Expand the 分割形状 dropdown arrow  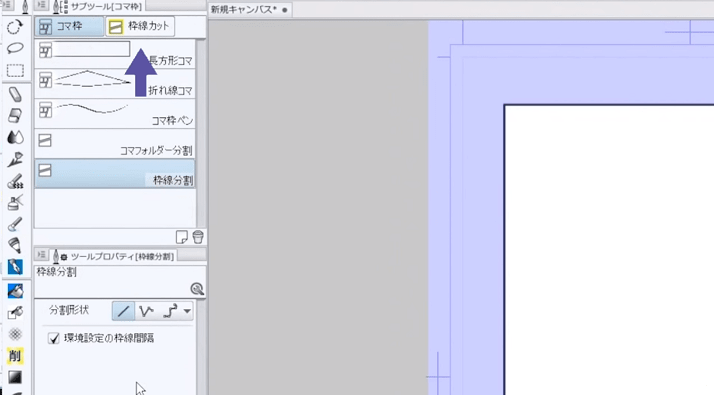[x=187, y=311]
